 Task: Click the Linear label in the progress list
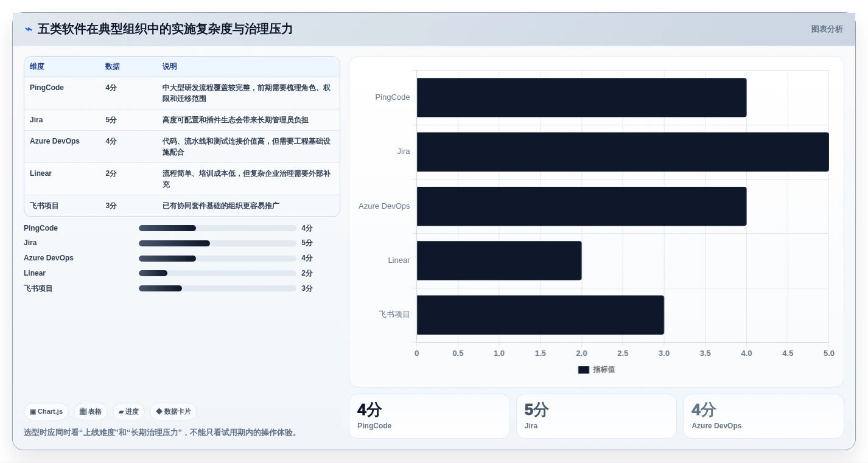35,273
